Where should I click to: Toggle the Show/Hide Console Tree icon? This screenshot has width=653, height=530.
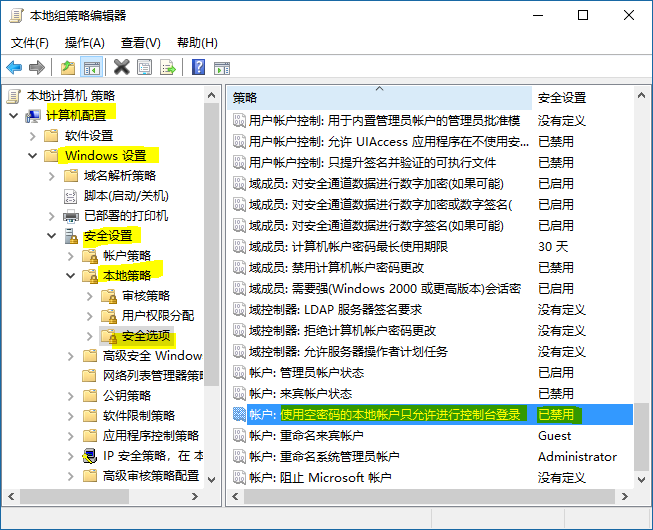click(x=91, y=67)
